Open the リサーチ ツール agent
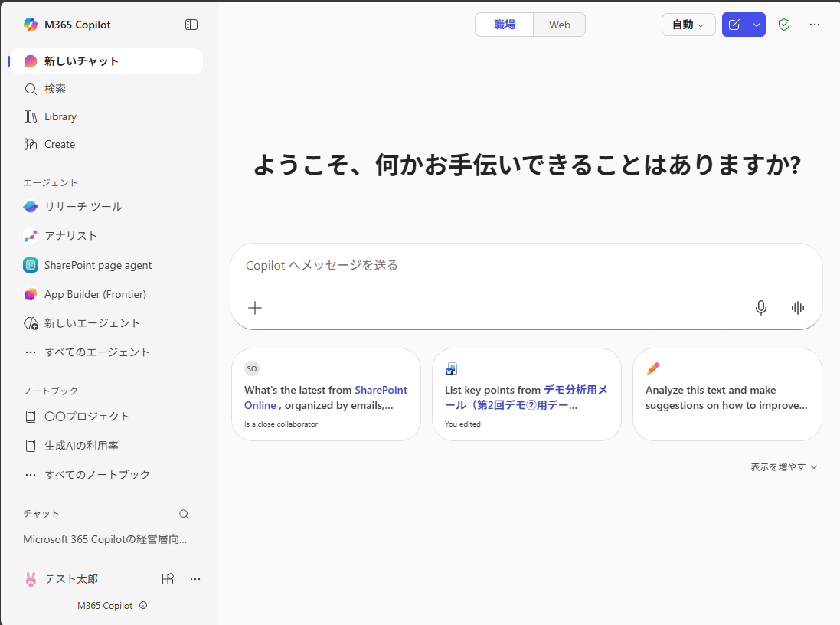This screenshot has height=625, width=840. (83, 207)
